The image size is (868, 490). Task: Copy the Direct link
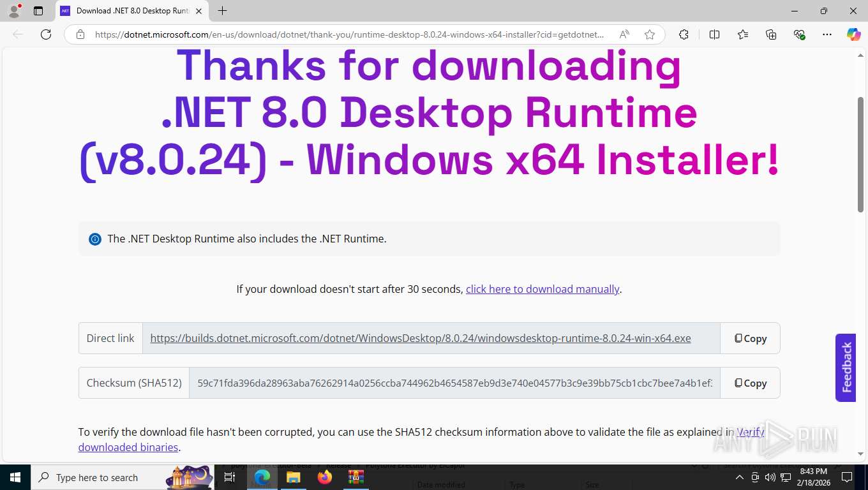(750, 338)
